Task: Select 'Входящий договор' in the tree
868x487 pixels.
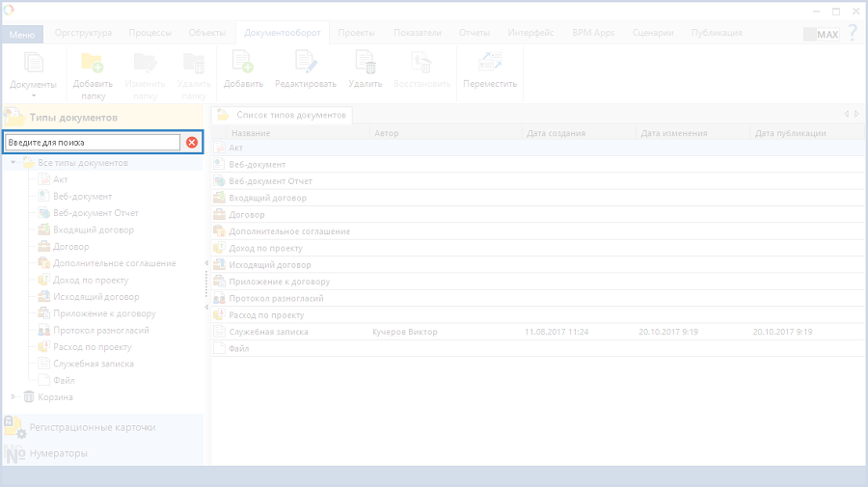Action: [94, 230]
